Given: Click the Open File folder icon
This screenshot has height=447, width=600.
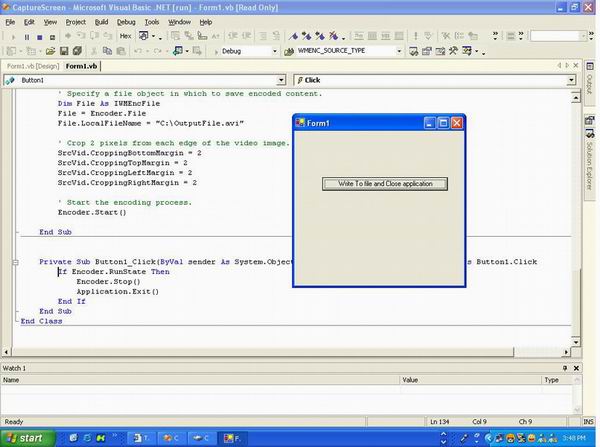Looking at the screenshot, I should click(x=50, y=51).
